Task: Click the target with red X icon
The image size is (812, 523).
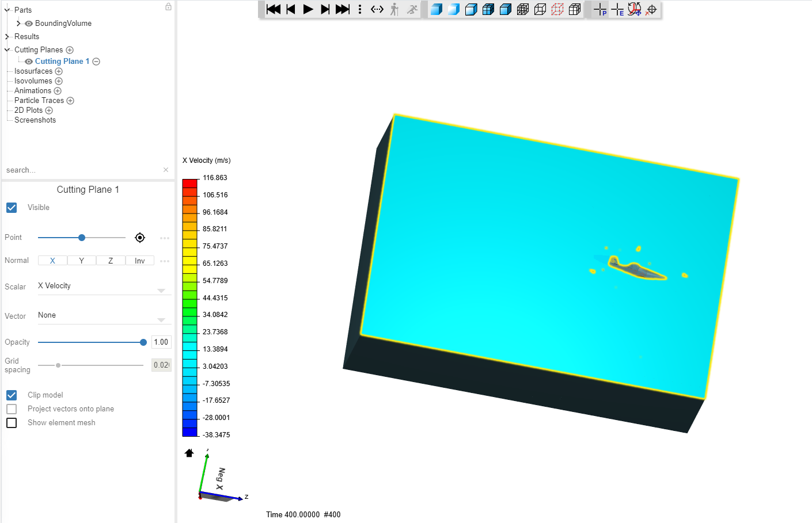Action: coord(651,10)
